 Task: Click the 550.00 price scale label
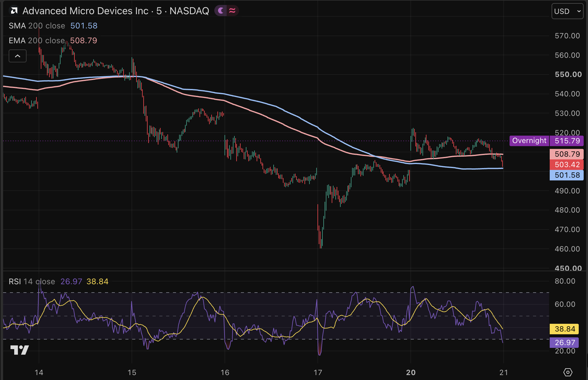(x=568, y=74)
